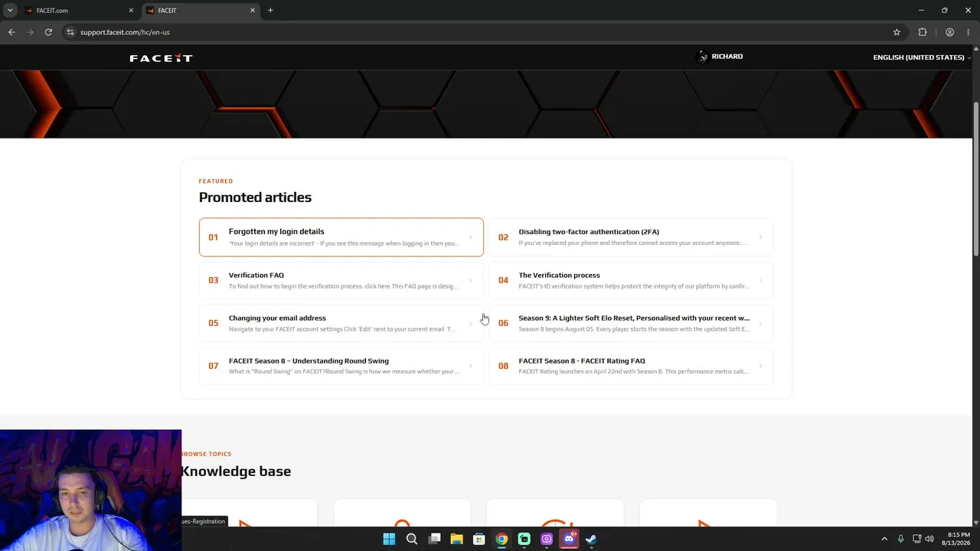
Task: Open 'Disabling two-factor authentication (2FA)' article
Action: point(632,237)
